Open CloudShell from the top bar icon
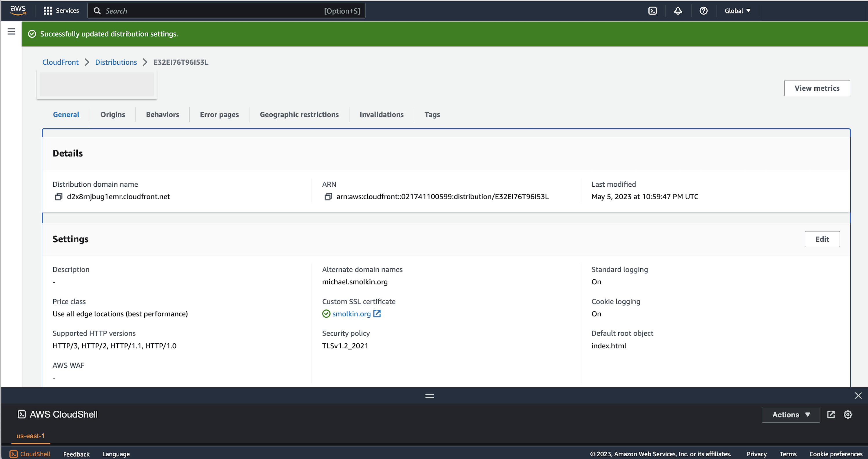The width and height of the screenshot is (868, 459). coord(652,11)
